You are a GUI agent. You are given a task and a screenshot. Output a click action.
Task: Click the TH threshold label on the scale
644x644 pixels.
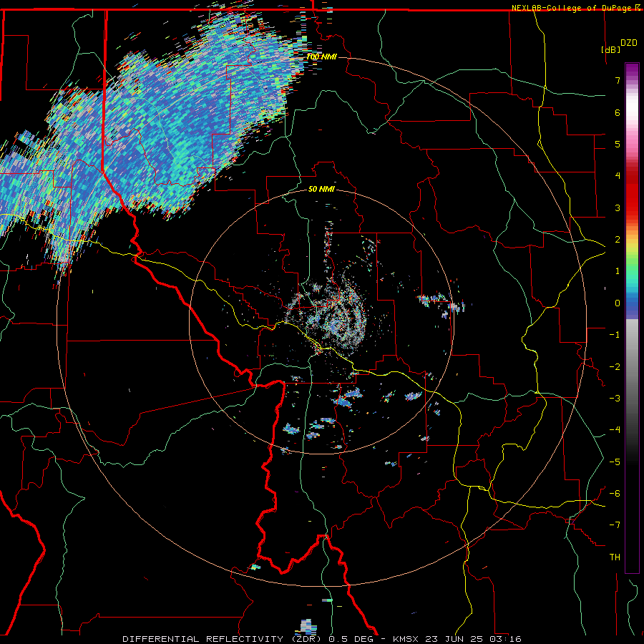click(615, 557)
